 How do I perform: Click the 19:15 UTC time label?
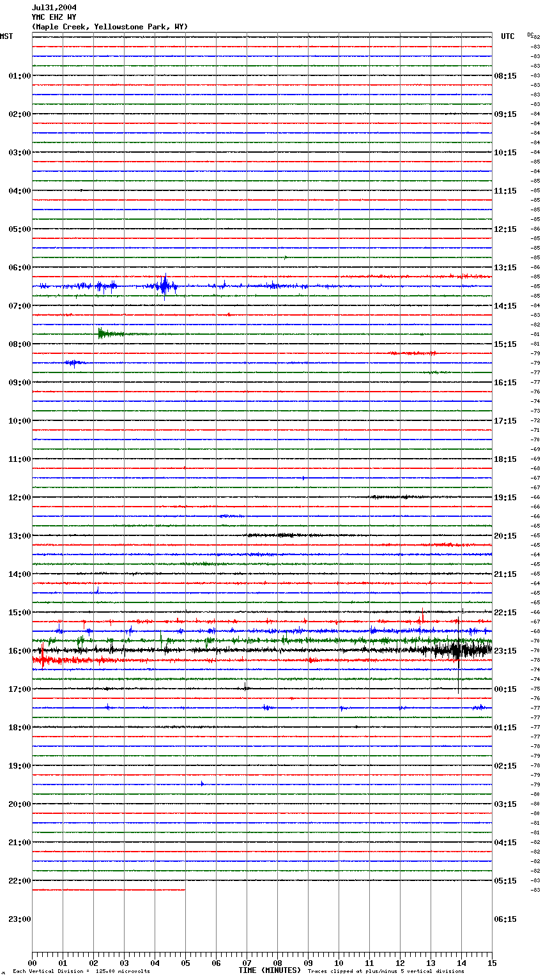[505, 498]
